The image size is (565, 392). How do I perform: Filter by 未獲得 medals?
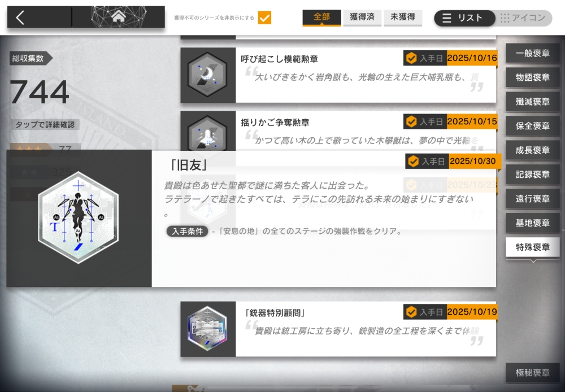pyautogui.click(x=403, y=18)
